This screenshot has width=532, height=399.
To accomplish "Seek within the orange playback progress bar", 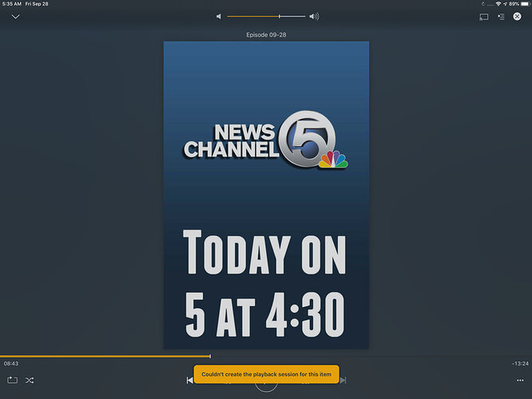I will coord(105,356).
